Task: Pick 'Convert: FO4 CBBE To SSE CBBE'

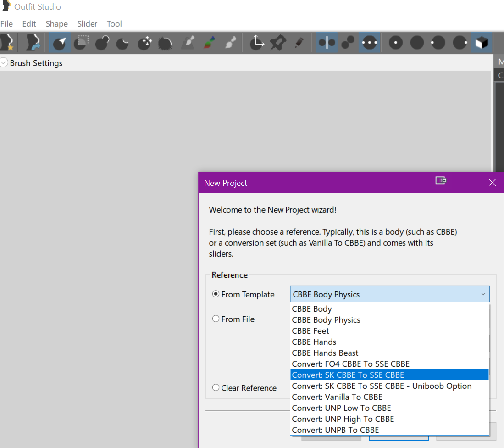Action: pos(389,364)
